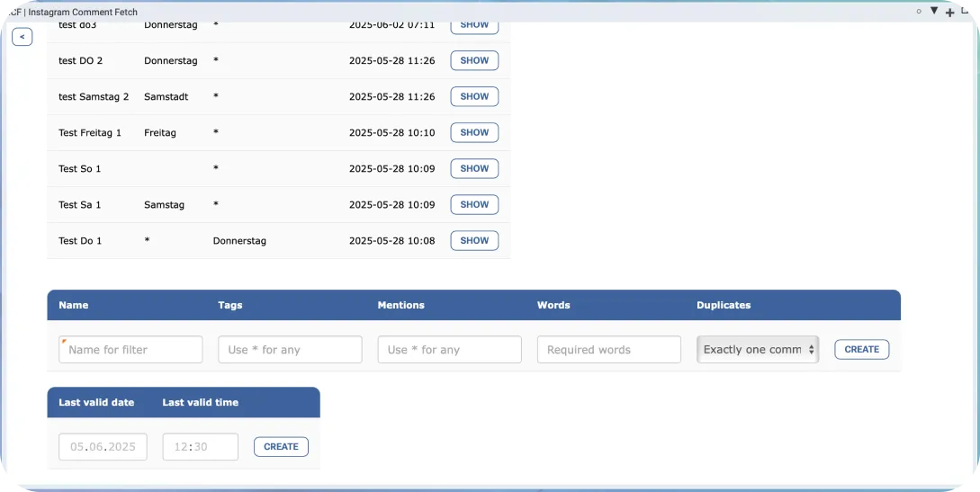This screenshot has width=980, height=492.
Task: Create the last valid date entry
Action: tap(281, 446)
